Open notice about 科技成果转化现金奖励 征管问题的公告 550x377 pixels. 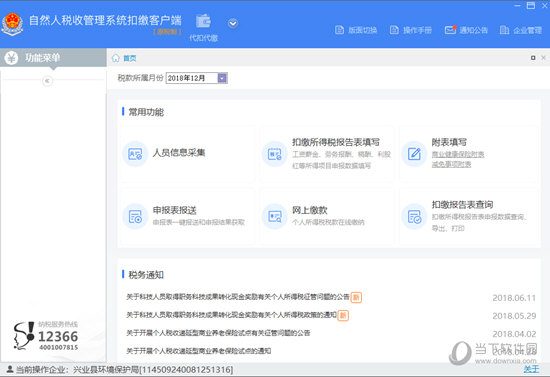(x=238, y=297)
